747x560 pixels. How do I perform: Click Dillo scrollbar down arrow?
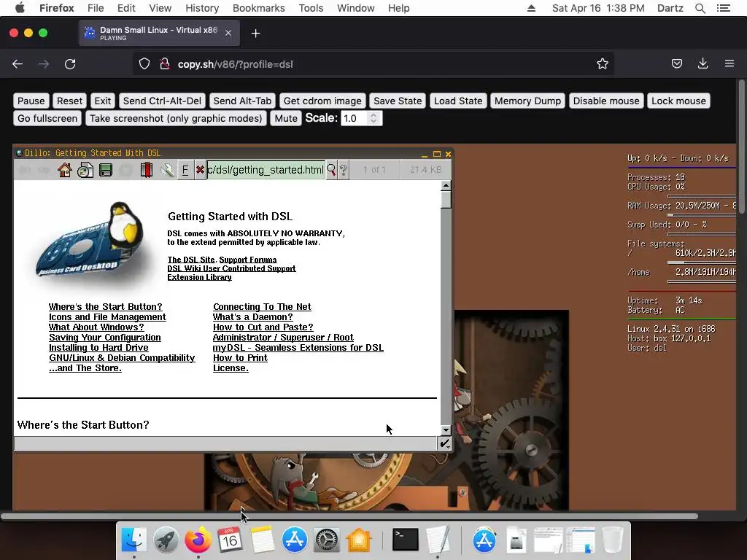[446, 430]
